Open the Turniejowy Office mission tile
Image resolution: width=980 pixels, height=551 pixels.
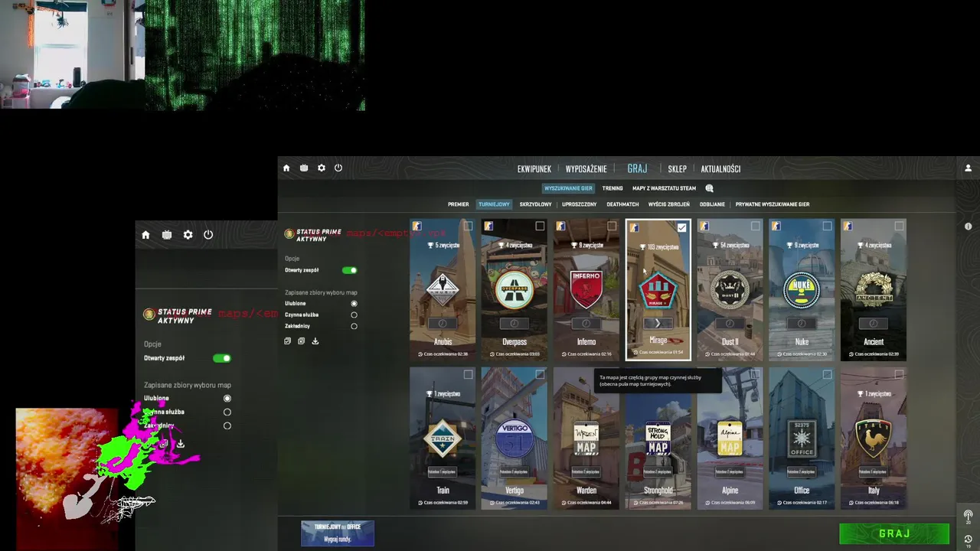coord(338,533)
